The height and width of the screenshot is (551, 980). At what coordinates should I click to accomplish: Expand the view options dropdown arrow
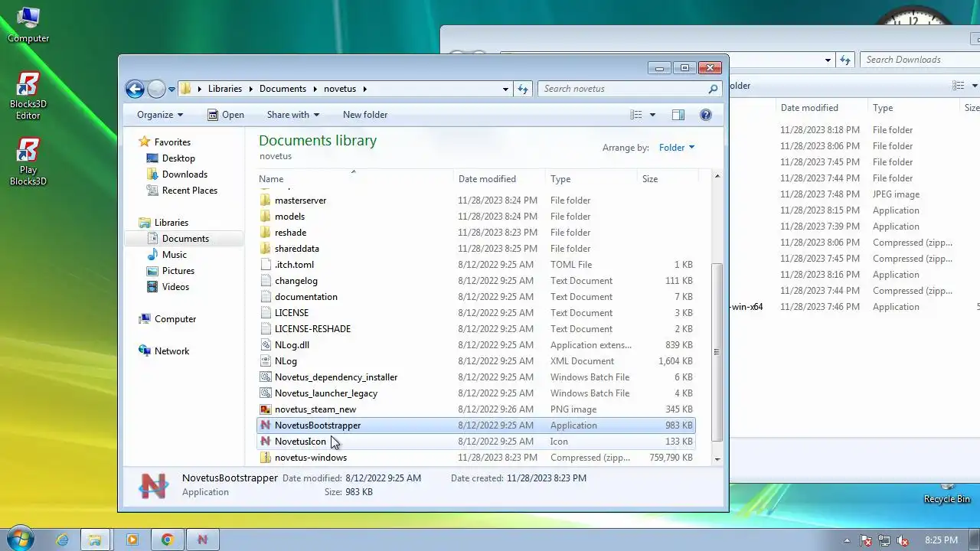tap(652, 115)
